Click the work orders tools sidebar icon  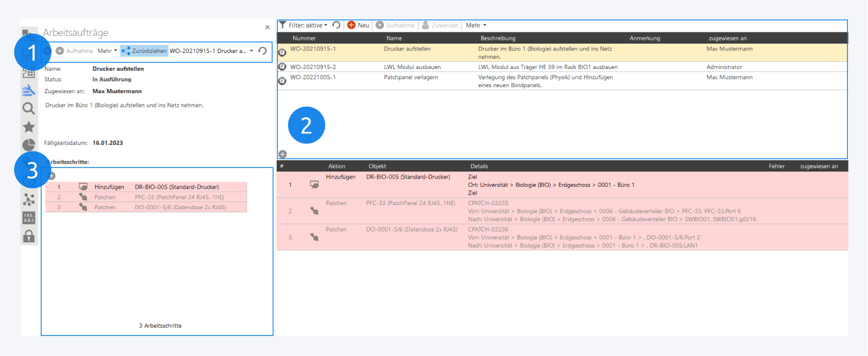(28, 90)
